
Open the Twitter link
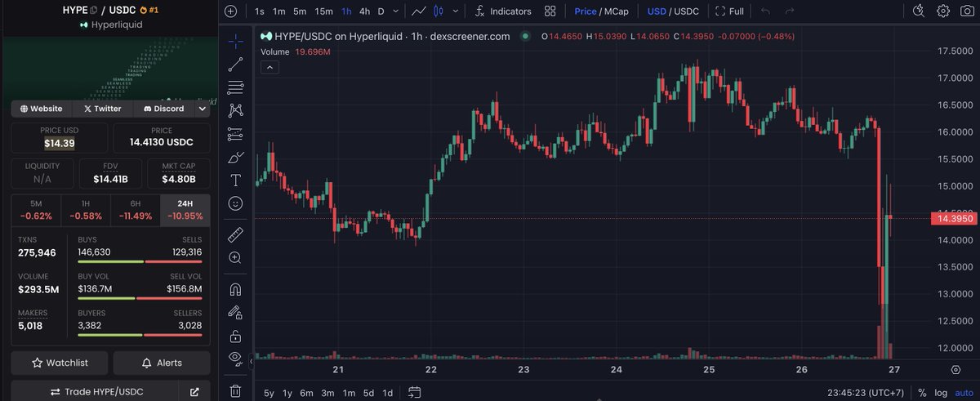103,109
